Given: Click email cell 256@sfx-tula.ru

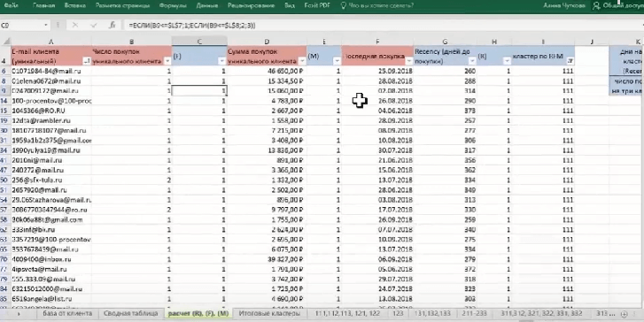Looking at the screenshot, I should point(50,180).
